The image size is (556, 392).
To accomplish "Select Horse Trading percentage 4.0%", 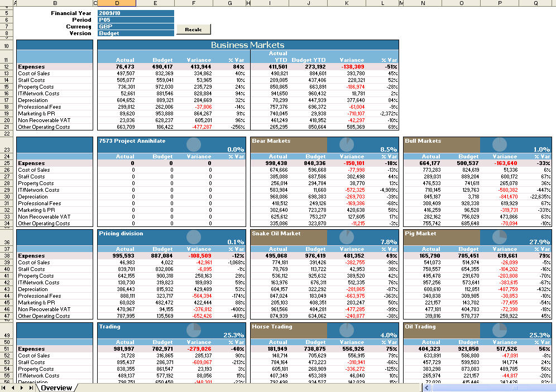I will tap(389, 335).
